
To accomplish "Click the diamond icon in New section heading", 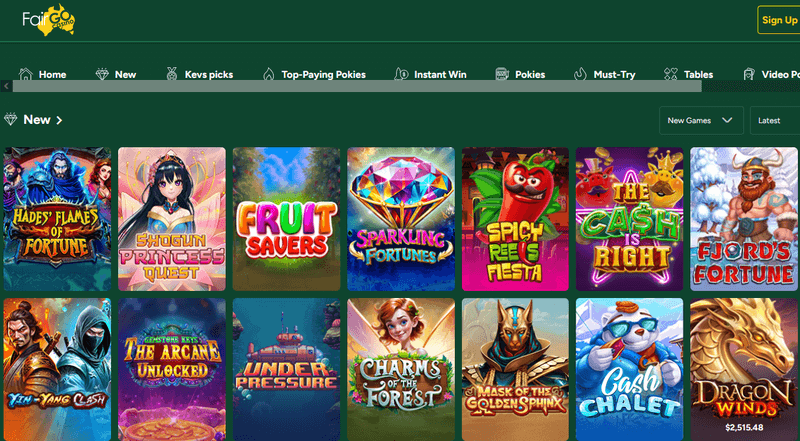I will click(10, 120).
